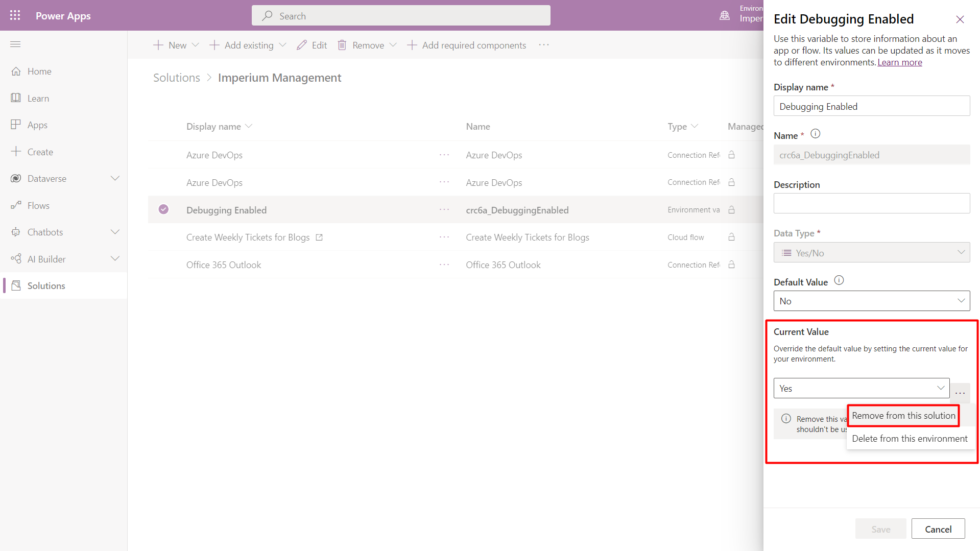
Task: Open external link icon for Create Weekly Tickets
Action: tap(319, 237)
